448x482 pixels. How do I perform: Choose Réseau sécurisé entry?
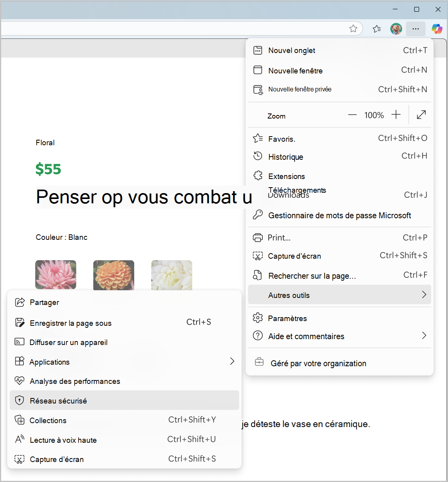[x=124, y=400]
